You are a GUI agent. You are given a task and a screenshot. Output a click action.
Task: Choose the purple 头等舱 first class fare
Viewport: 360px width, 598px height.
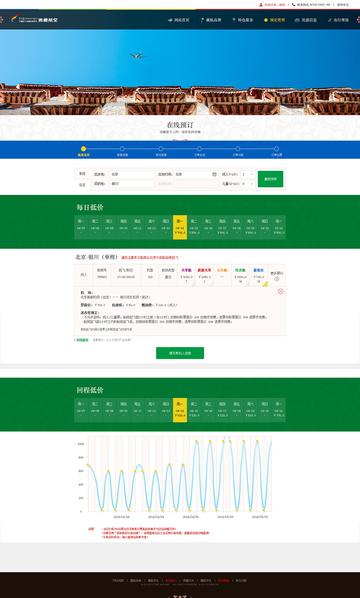tap(186, 275)
